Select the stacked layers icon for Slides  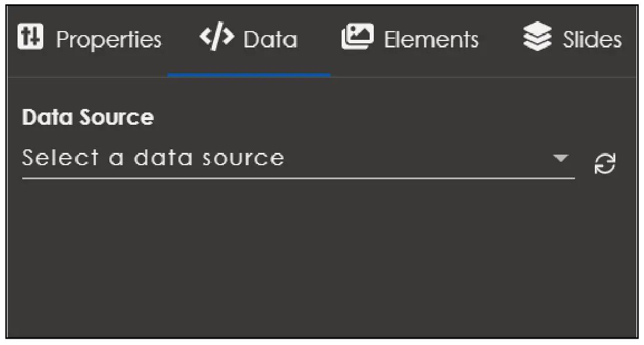[538, 37]
